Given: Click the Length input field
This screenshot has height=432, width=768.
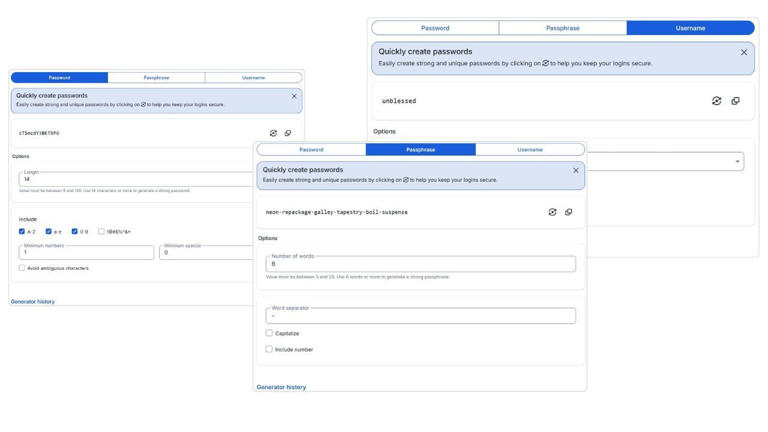Looking at the screenshot, I should [137, 179].
